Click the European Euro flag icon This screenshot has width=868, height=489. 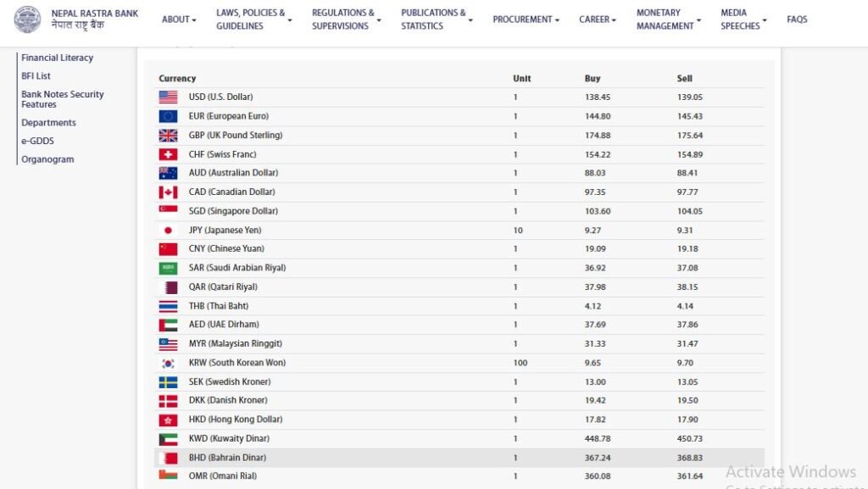(168, 116)
